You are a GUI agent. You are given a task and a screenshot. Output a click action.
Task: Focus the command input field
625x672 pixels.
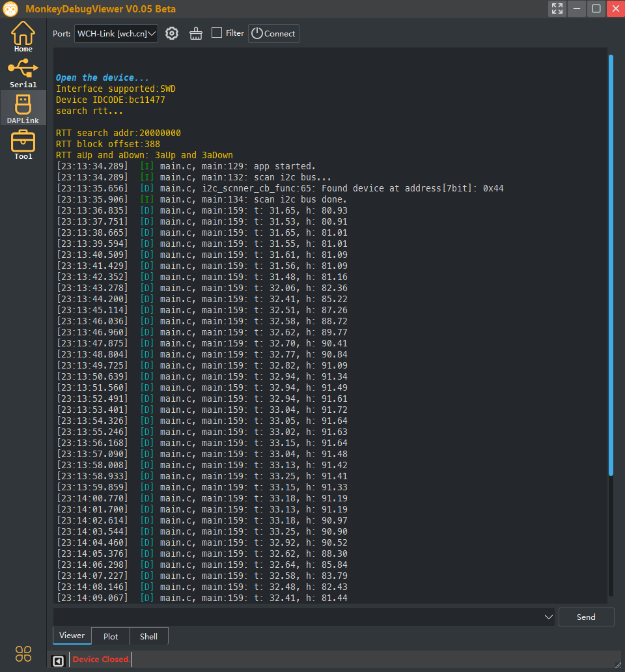298,617
